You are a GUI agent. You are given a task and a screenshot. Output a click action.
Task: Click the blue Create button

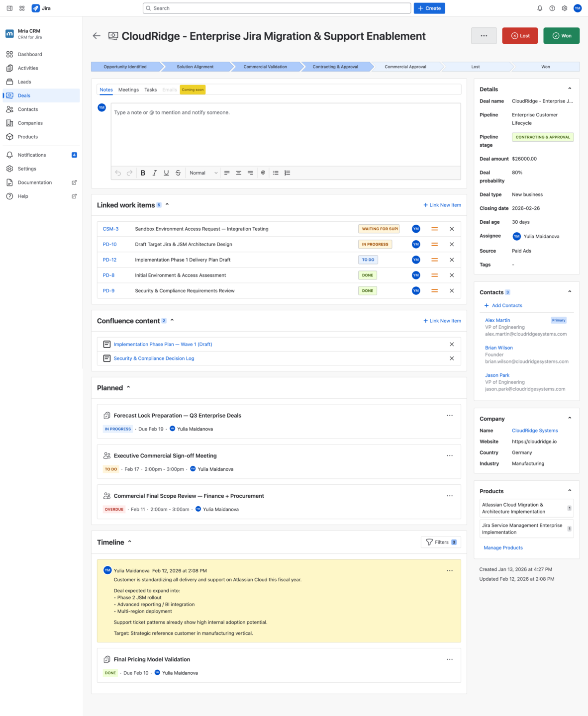click(x=429, y=8)
